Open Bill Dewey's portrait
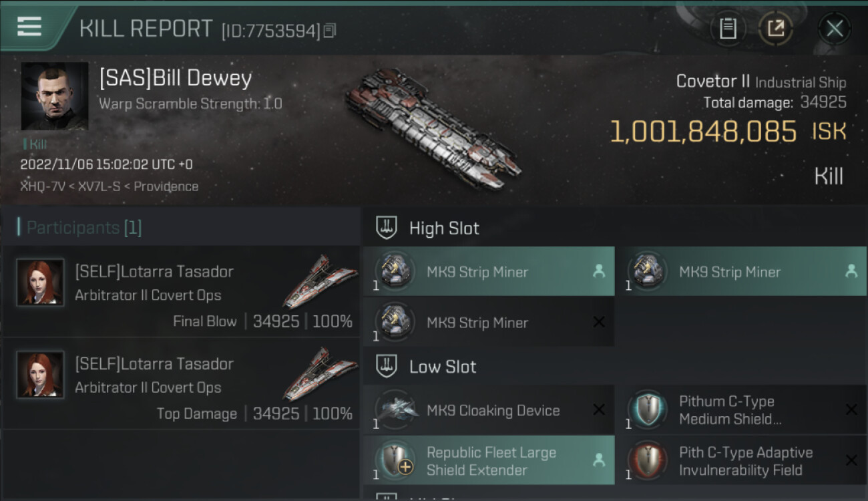 click(54, 96)
